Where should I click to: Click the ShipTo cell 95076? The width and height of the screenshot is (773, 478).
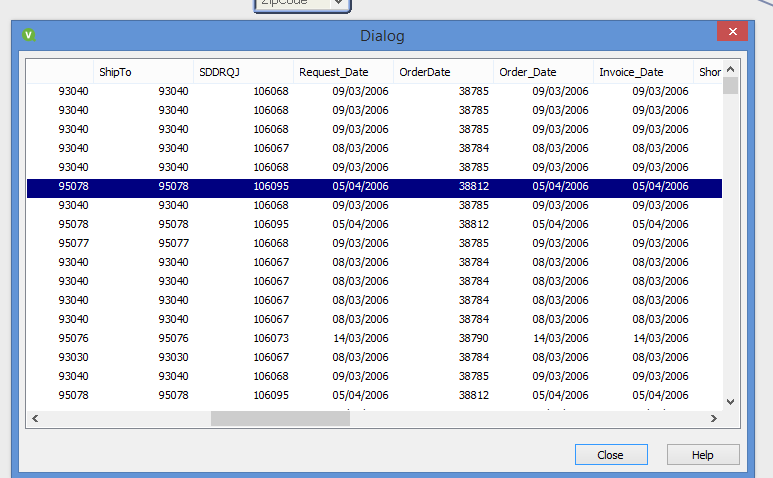174,339
